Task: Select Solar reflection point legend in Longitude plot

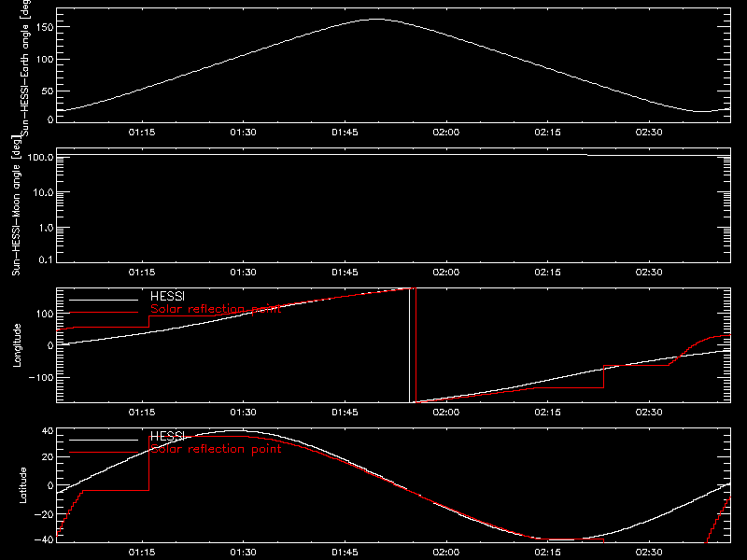Action: pyautogui.click(x=216, y=309)
